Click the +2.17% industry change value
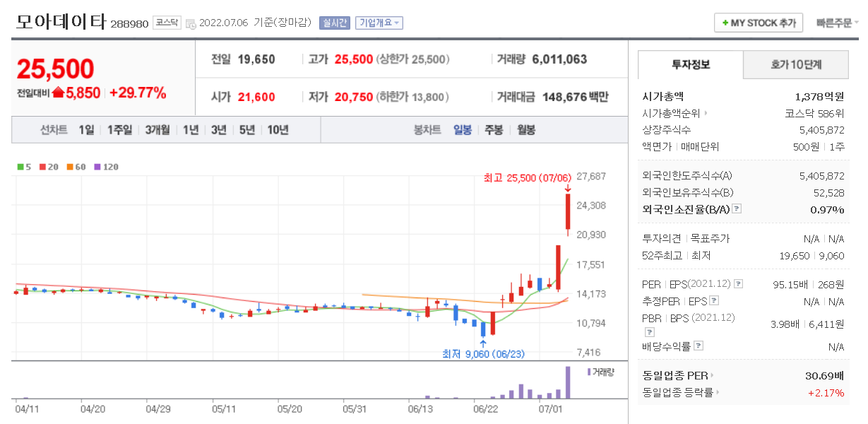This screenshot has width=868, height=424. click(x=826, y=392)
